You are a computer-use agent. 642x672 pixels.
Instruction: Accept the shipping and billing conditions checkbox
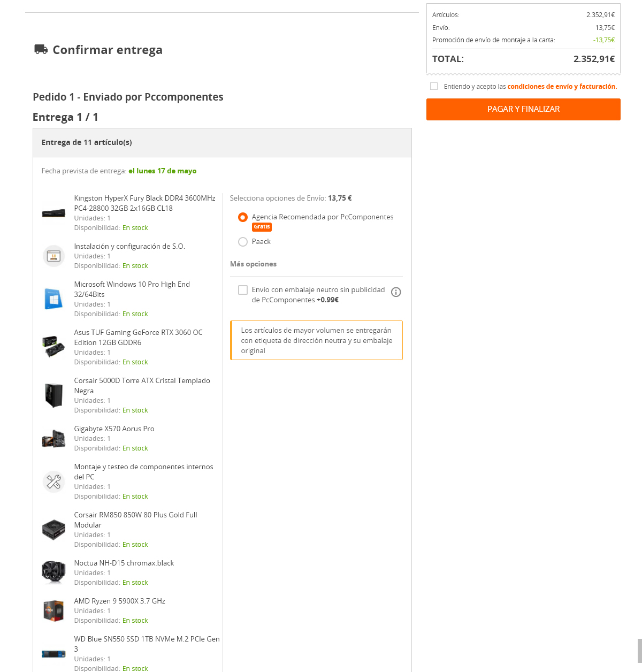434,86
